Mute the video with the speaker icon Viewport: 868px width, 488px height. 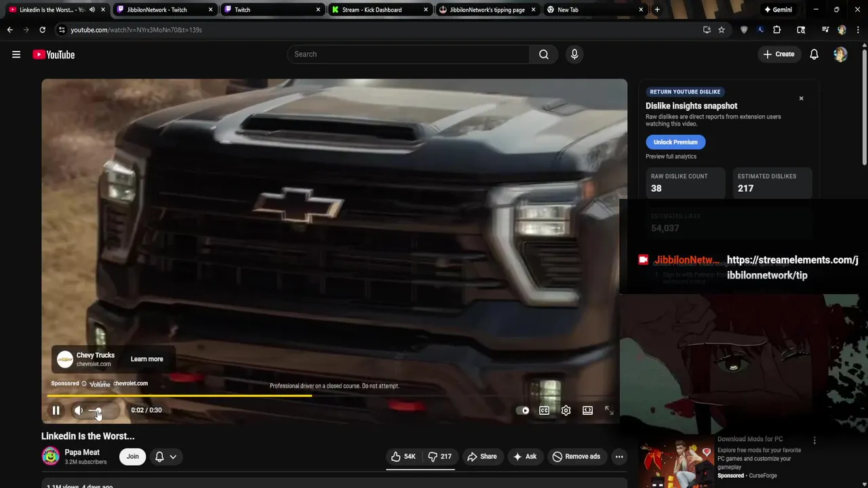coord(79,410)
